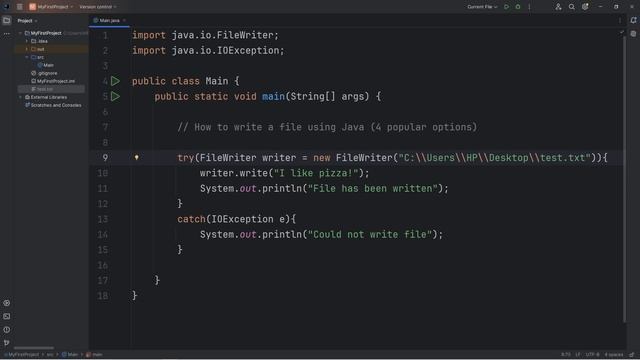Open the Problems tool window icon

(x=7, y=330)
